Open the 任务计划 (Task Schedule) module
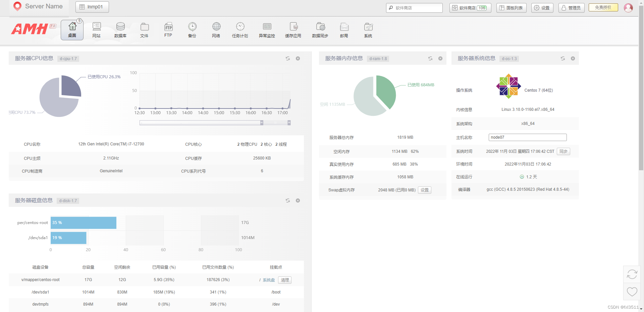This screenshot has width=644, height=312. [x=240, y=30]
